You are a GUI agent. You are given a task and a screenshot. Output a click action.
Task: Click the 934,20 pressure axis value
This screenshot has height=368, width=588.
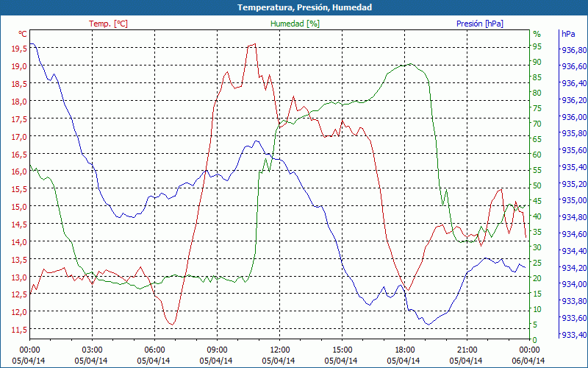(574, 268)
